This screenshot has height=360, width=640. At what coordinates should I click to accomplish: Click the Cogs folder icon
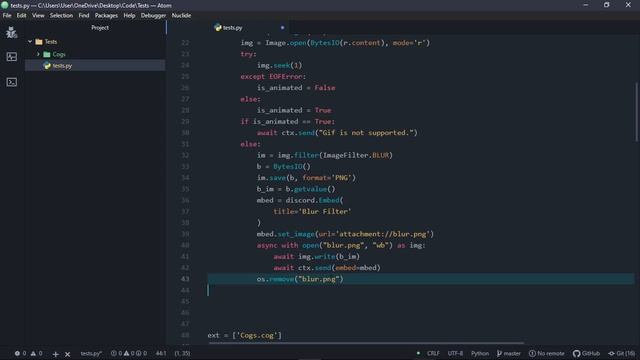47,54
